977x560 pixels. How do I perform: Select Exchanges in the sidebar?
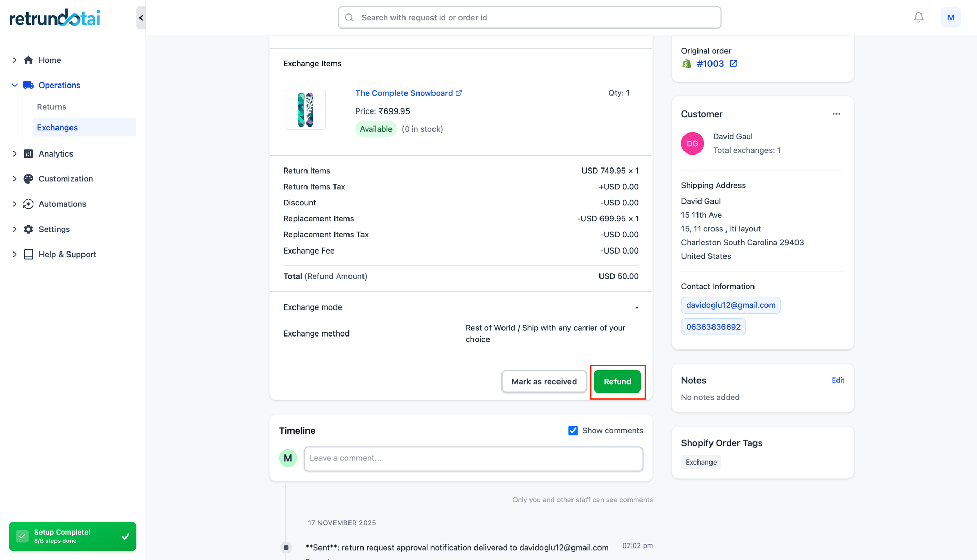pyautogui.click(x=58, y=128)
